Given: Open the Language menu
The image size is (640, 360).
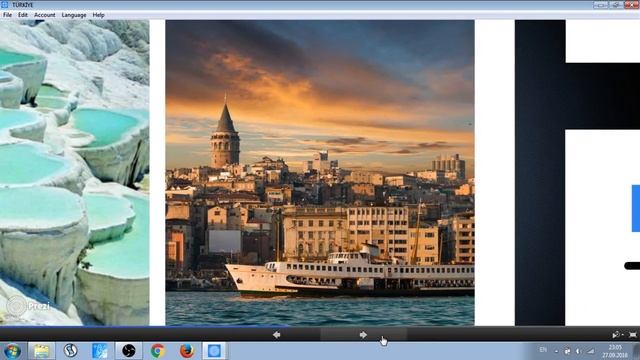Looking at the screenshot, I should coord(74,15).
